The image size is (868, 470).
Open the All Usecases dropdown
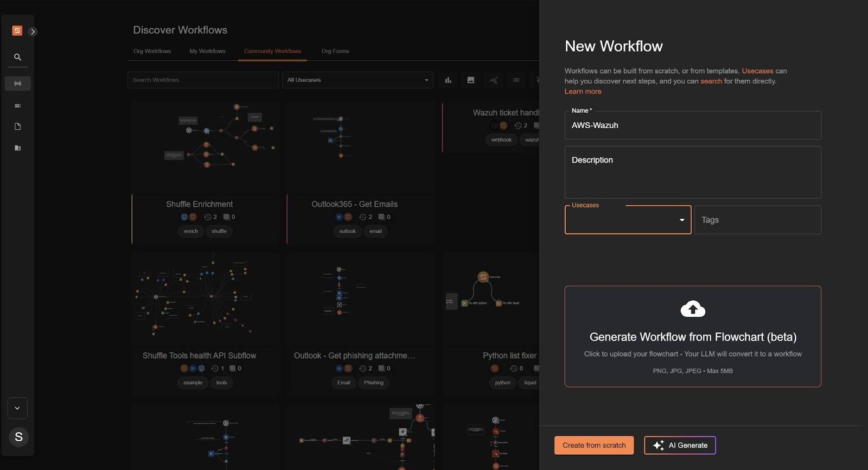[x=358, y=80]
